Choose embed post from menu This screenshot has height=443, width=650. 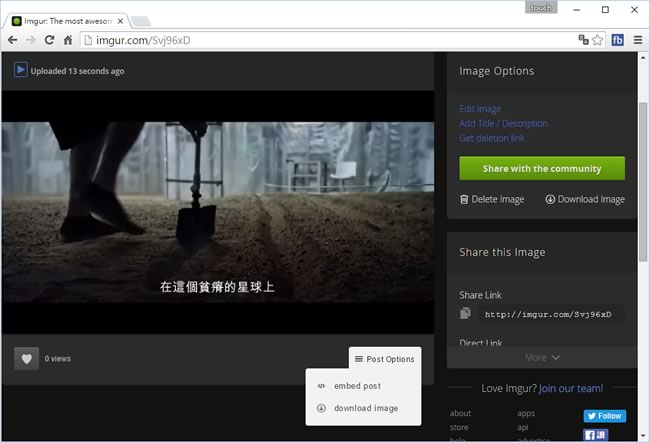(357, 386)
